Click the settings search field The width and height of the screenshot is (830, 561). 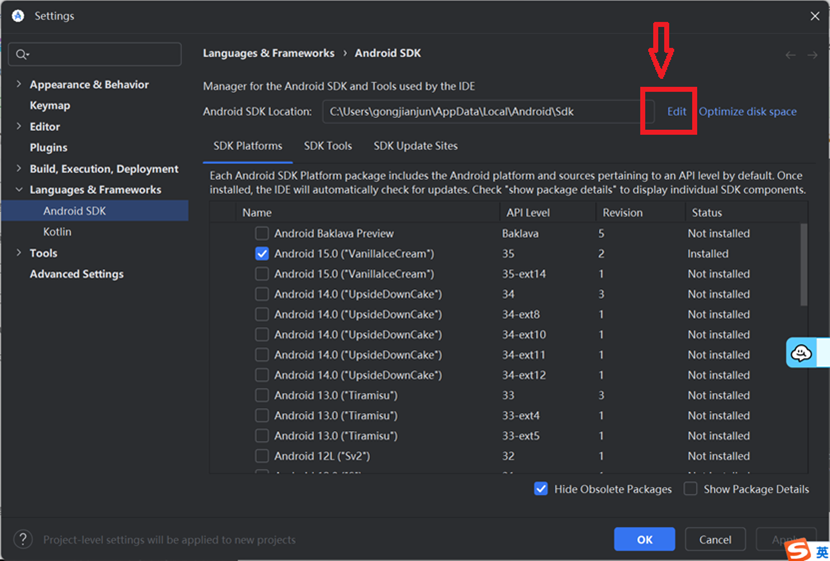(95, 54)
